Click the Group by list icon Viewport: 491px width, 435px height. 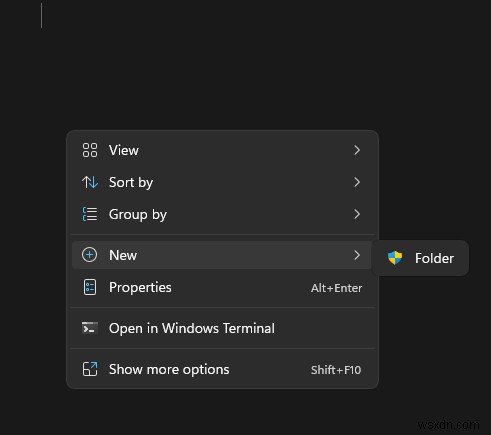(90, 214)
